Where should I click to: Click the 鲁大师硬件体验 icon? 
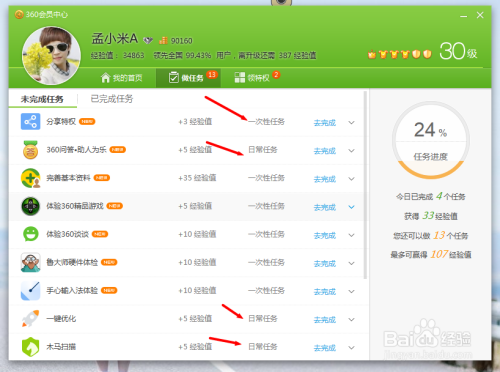pyautogui.click(x=30, y=262)
